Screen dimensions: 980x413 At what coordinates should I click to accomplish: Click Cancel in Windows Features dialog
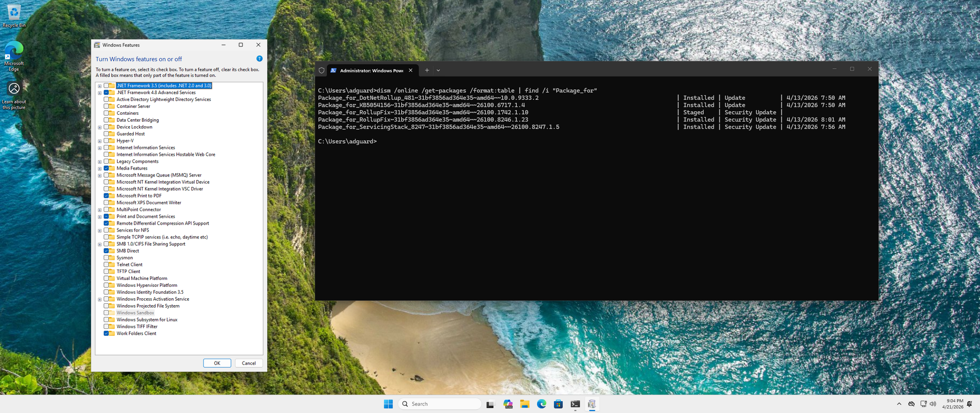248,363
